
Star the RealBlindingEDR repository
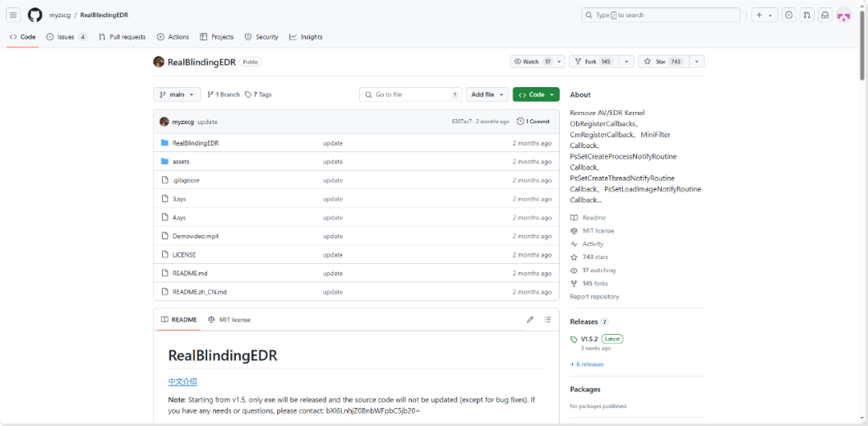coord(663,62)
